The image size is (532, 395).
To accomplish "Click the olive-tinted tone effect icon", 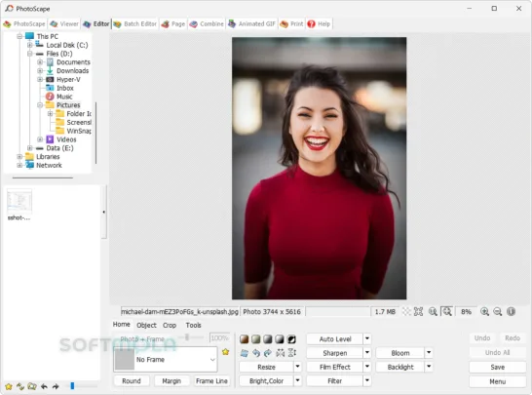I will click(x=256, y=339).
